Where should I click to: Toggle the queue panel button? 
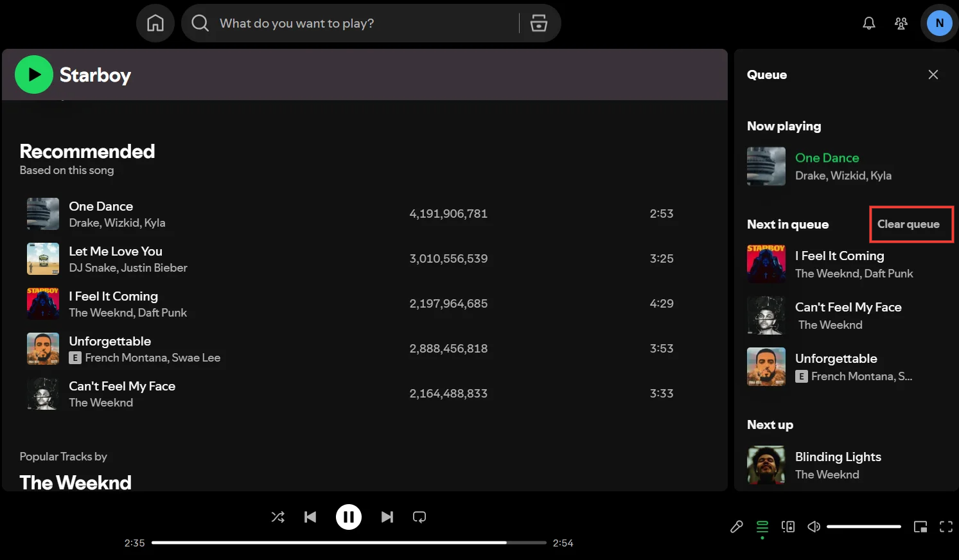click(762, 527)
